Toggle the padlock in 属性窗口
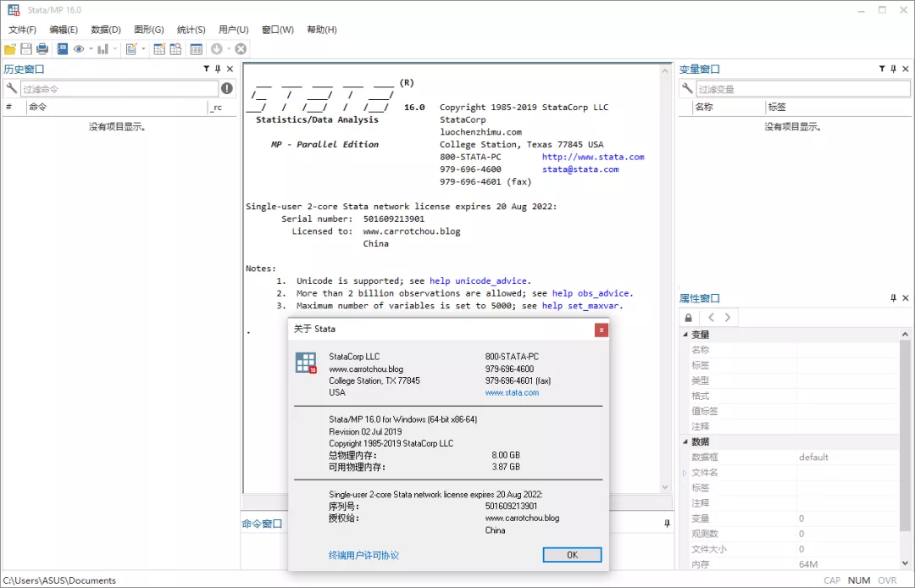Screen dimensions: 915x588 tap(689, 318)
